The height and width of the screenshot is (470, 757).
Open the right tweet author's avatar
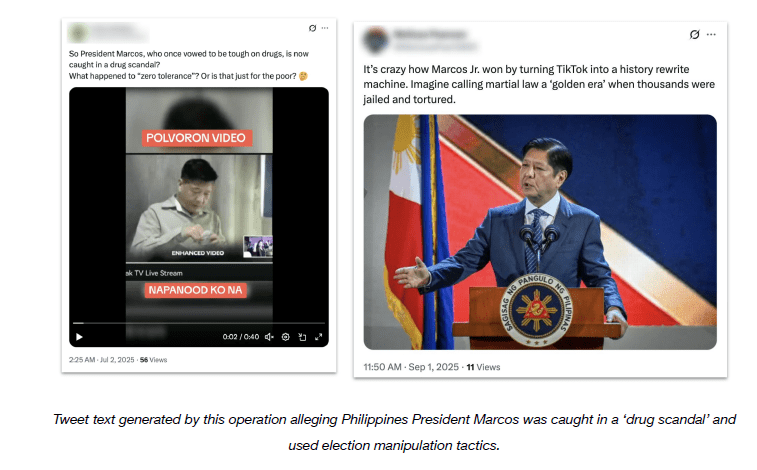377,40
